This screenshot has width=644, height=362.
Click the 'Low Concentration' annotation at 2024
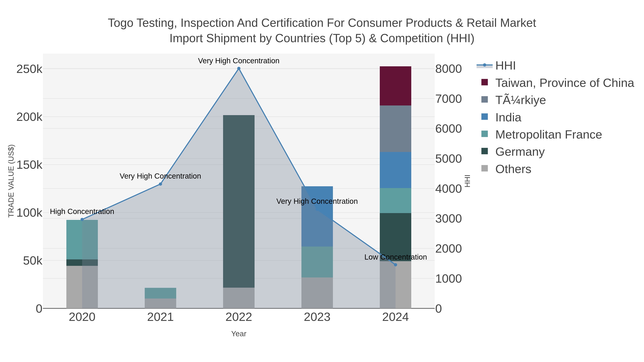click(x=396, y=257)
